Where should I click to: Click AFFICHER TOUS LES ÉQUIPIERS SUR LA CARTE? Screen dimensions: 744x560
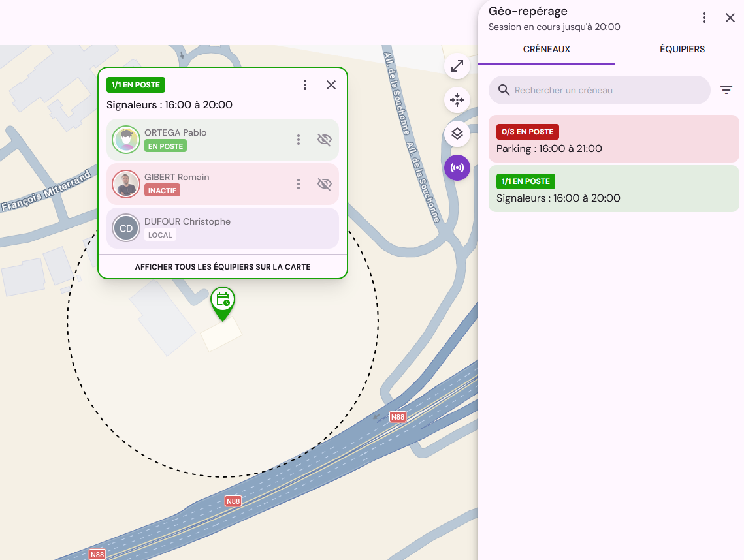[223, 267]
